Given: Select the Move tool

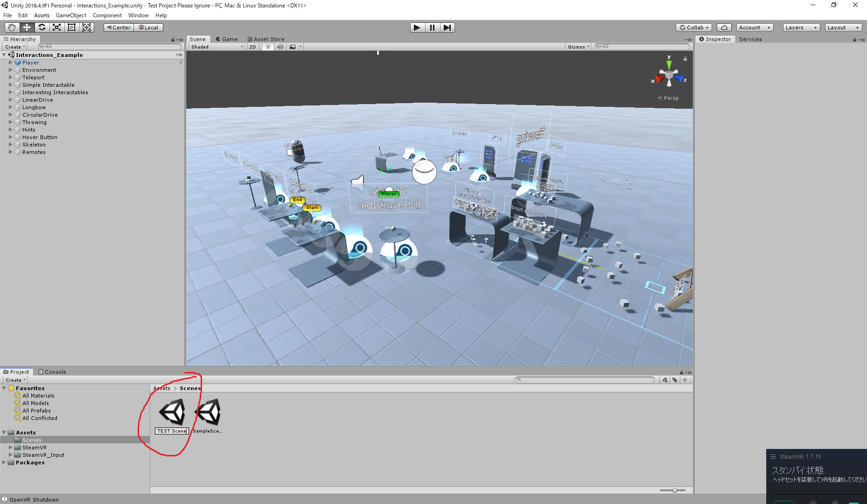Looking at the screenshot, I should pyautogui.click(x=27, y=27).
